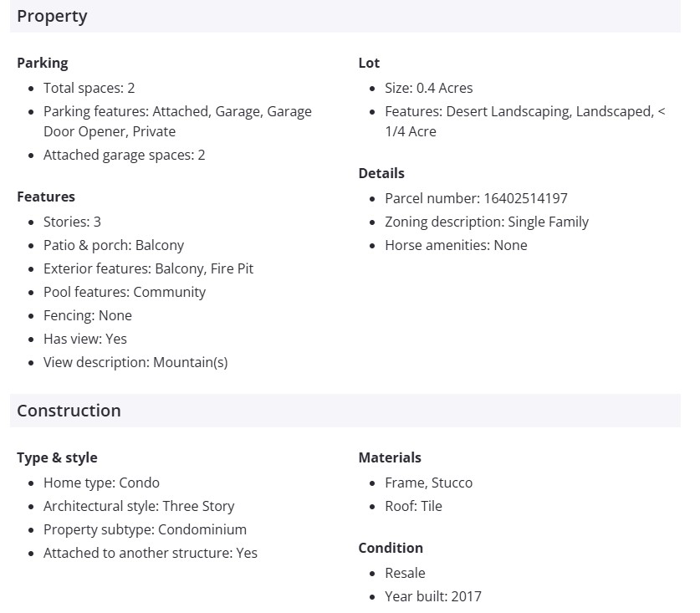This screenshot has width=700, height=613.
Task: Click 'Pool features: Community' item
Action: [124, 292]
